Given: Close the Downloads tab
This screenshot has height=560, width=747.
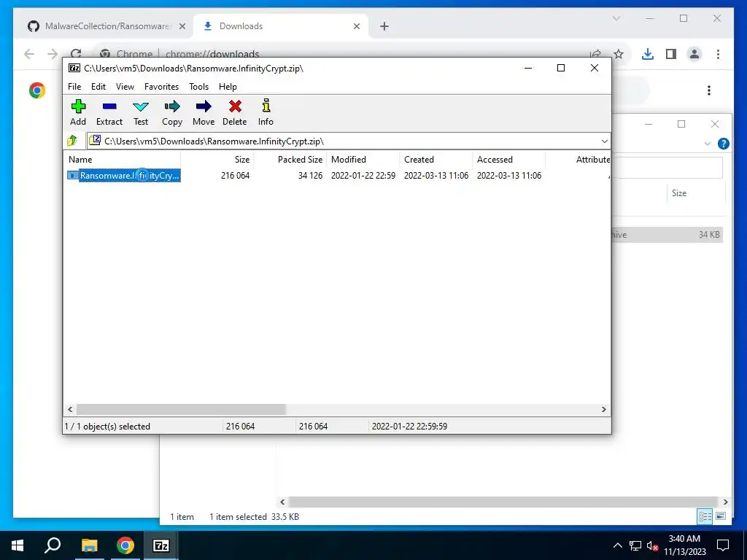Looking at the screenshot, I should [356, 26].
